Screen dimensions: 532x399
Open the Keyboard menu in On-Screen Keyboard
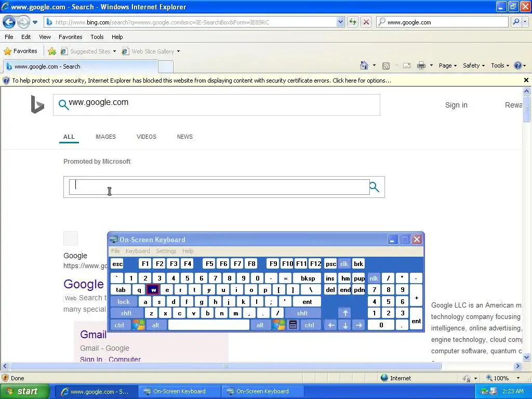137,251
